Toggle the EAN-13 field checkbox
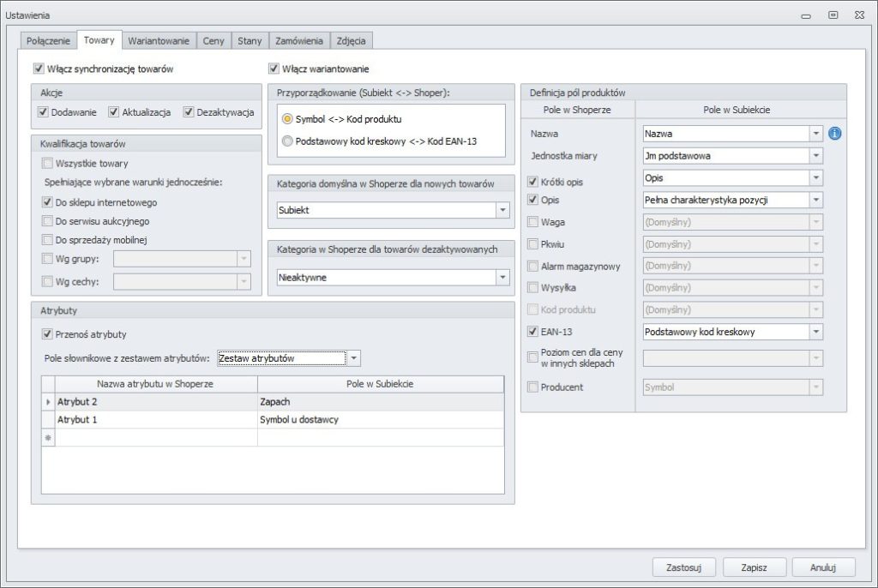The height and width of the screenshot is (588, 878). pos(533,332)
